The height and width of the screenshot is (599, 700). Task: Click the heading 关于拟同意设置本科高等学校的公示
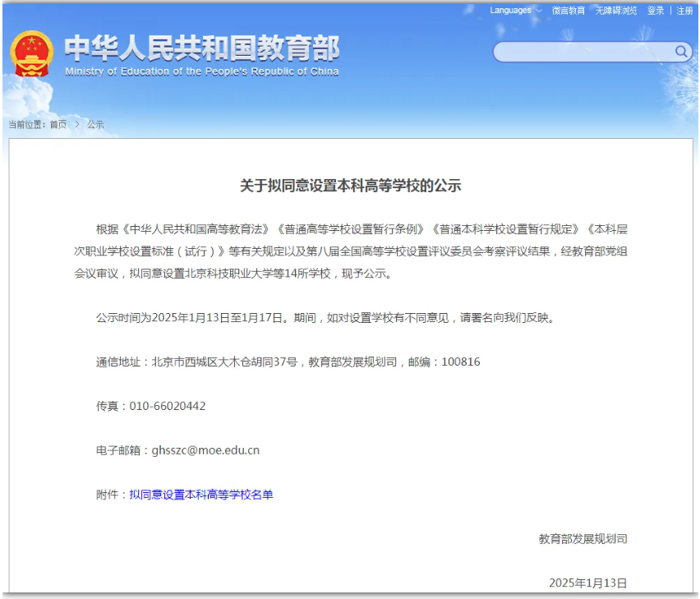pyautogui.click(x=351, y=185)
